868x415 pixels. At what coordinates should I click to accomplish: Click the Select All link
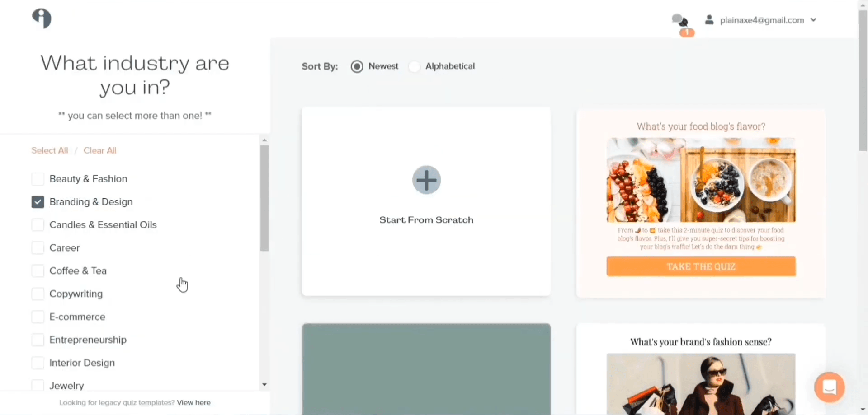(x=50, y=150)
